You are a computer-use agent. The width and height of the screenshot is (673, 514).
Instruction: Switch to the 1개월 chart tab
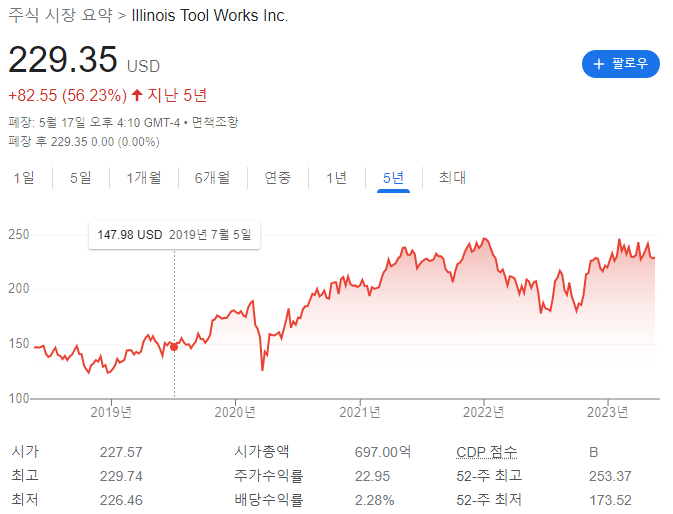tap(144, 177)
